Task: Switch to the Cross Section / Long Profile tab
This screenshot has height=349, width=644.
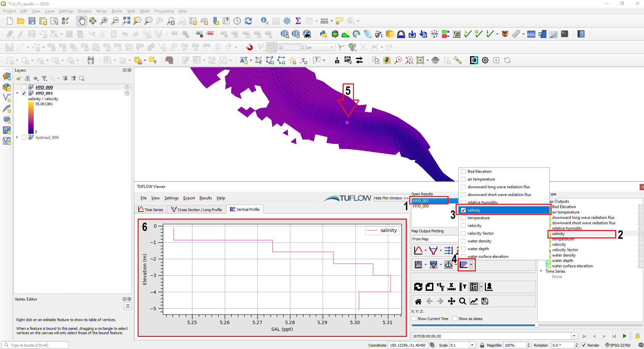Action: click(x=197, y=209)
